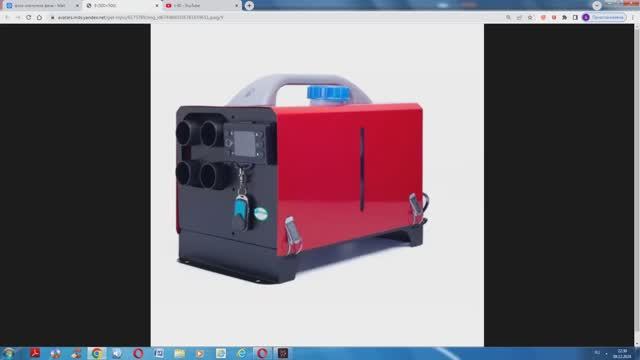
Task: Share this page from address bar
Action: coord(519,18)
